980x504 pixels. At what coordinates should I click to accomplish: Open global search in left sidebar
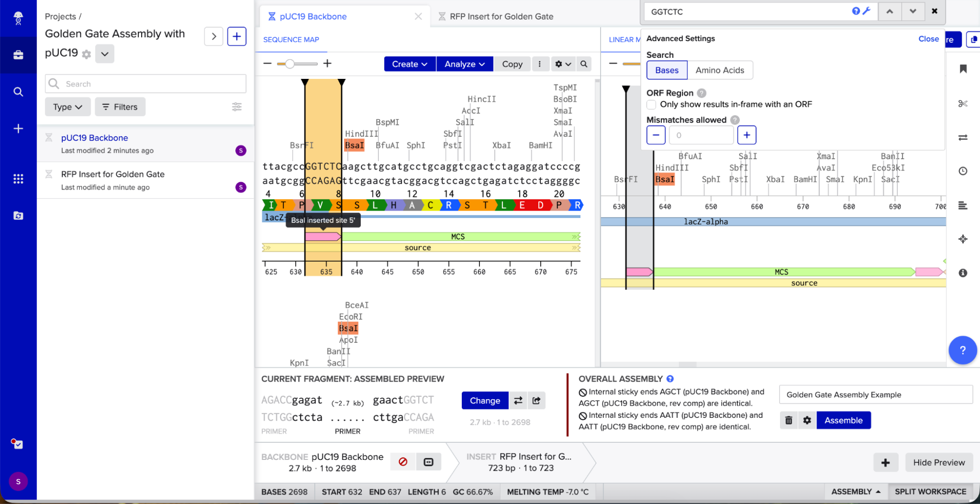(x=18, y=92)
